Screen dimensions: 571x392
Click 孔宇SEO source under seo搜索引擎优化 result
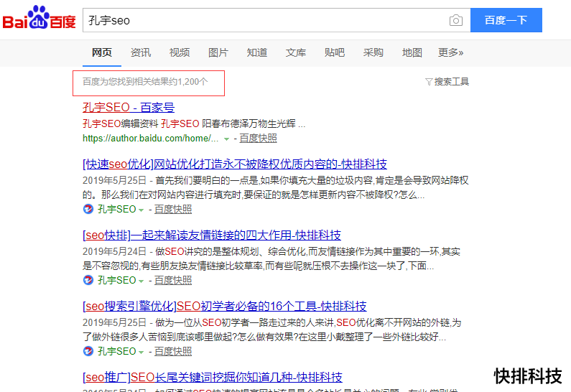click(116, 351)
